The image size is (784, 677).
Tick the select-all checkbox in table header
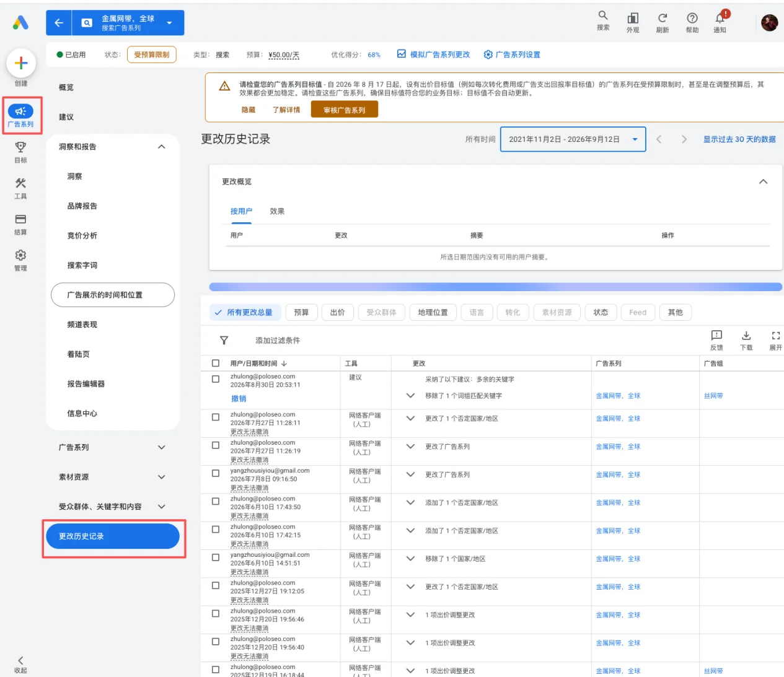tap(216, 364)
